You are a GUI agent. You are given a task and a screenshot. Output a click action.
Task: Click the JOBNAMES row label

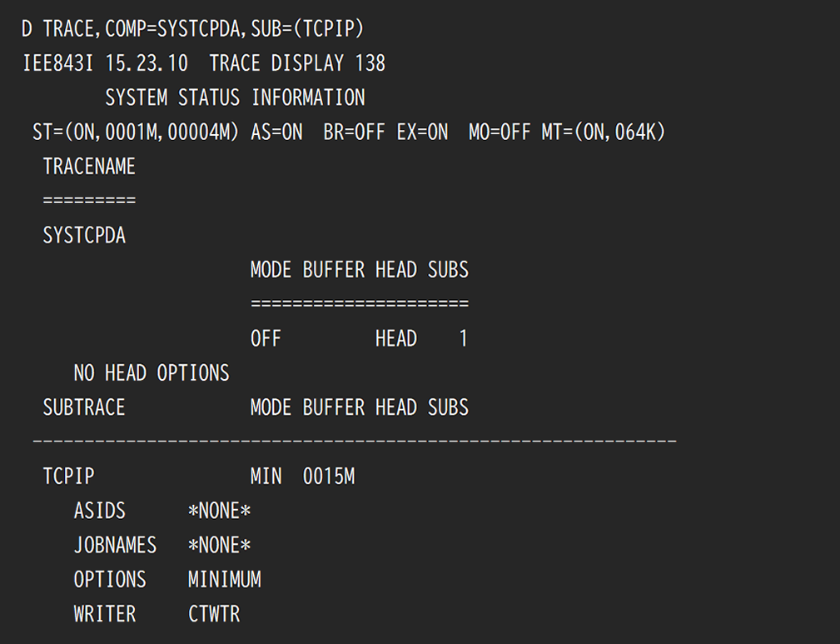click(x=115, y=545)
